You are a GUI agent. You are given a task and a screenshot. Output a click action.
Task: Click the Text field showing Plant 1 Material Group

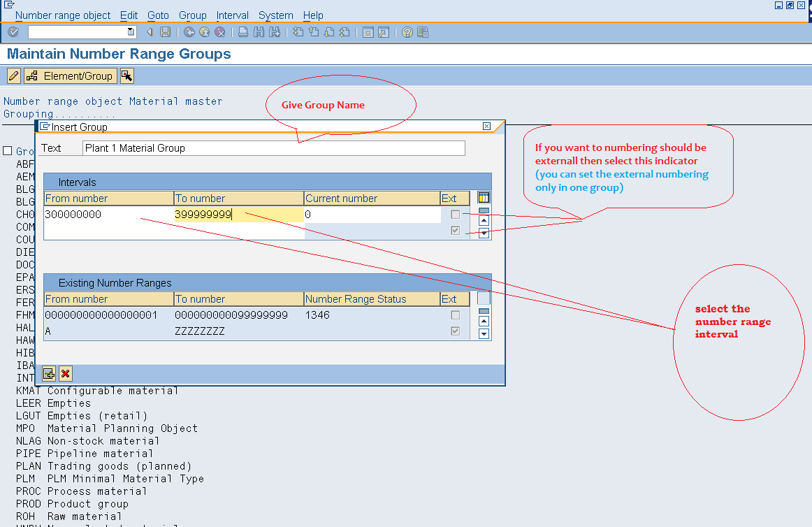(273, 147)
